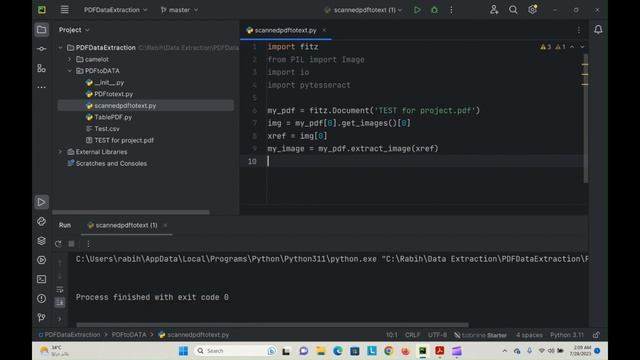Open the Git tool window

click(41, 317)
